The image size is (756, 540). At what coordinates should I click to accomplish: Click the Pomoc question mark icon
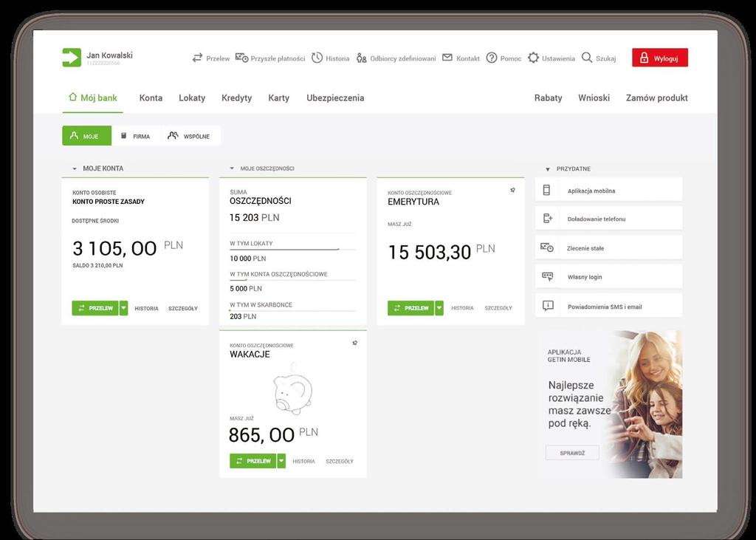[x=491, y=58]
